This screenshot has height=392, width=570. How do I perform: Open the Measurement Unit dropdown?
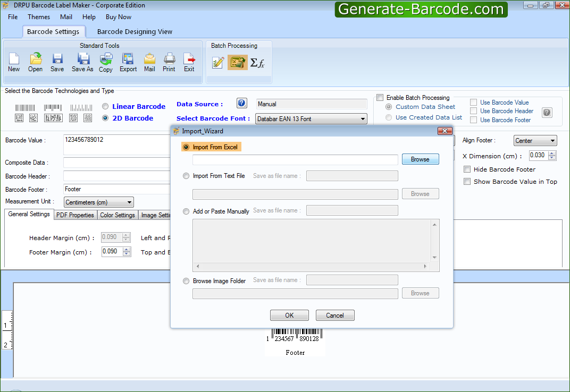pos(128,202)
